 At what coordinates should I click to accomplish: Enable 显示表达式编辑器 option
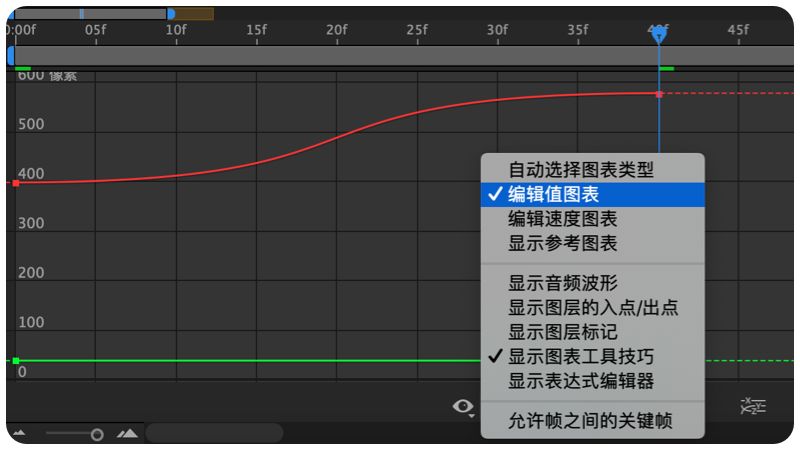pos(592,381)
